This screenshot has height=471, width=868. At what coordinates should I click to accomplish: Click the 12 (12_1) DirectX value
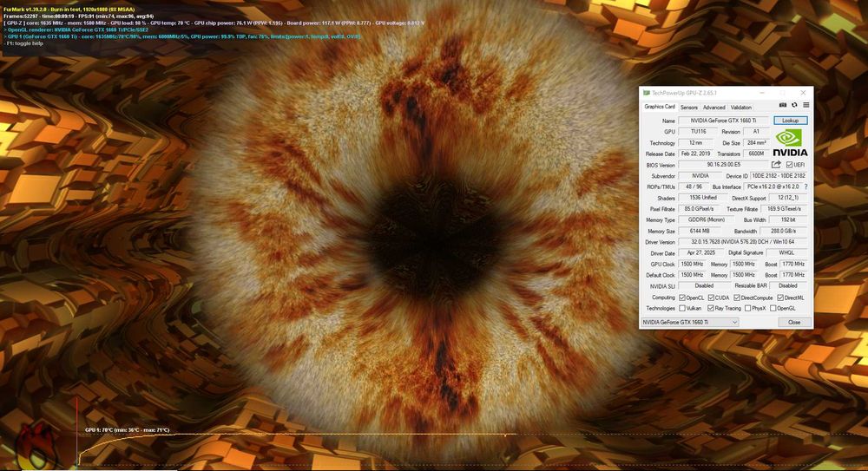[x=788, y=198]
